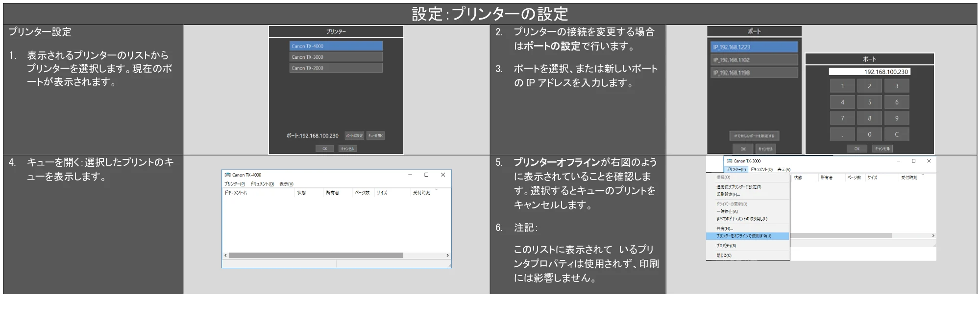This screenshot has height=332, width=980.
Task: Tap keypad digit 7
Action: [842, 118]
